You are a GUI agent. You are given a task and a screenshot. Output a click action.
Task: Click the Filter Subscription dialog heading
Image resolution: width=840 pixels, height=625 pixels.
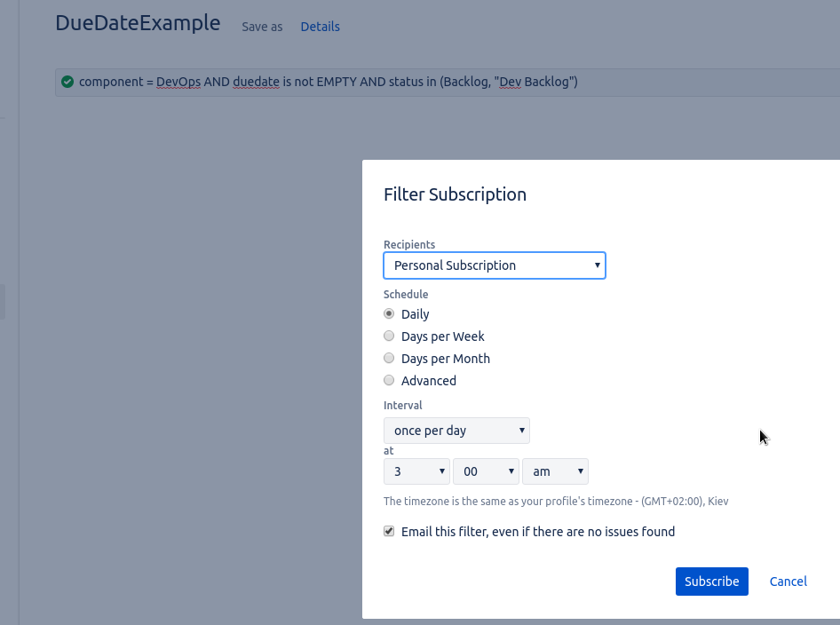(455, 194)
